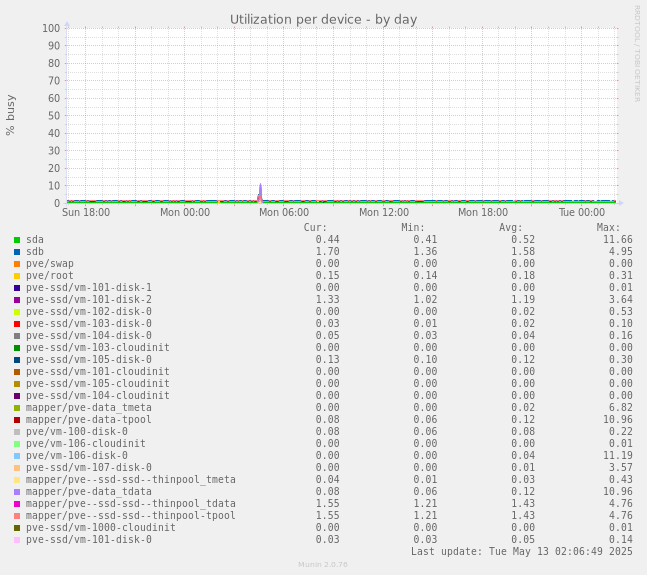This screenshot has width=647, height=575.
Task: Click the blue sdb legend color swatch
Action: pos(17,252)
